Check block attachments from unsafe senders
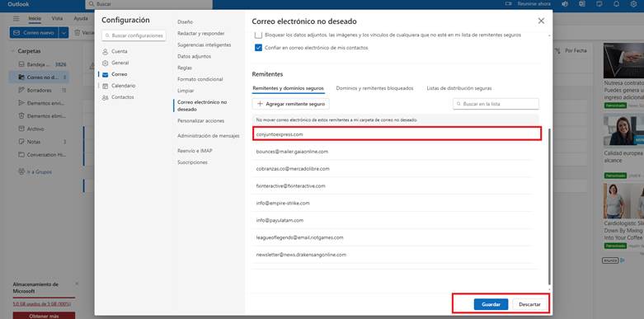 tap(258, 35)
